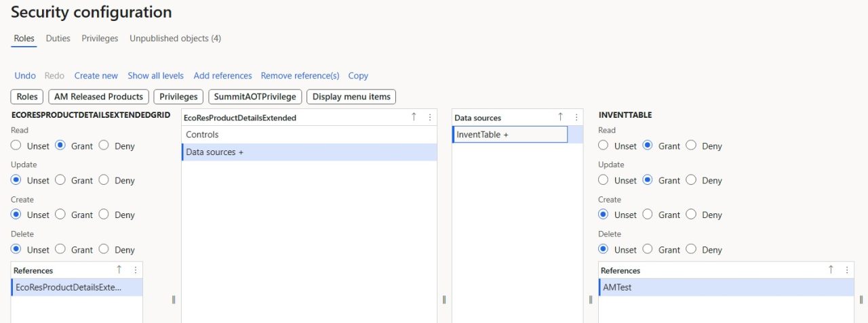Screen dimensions: 868x323
Task: Click sort arrow in right References header
Action: pyautogui.click(x=831, y=270)
